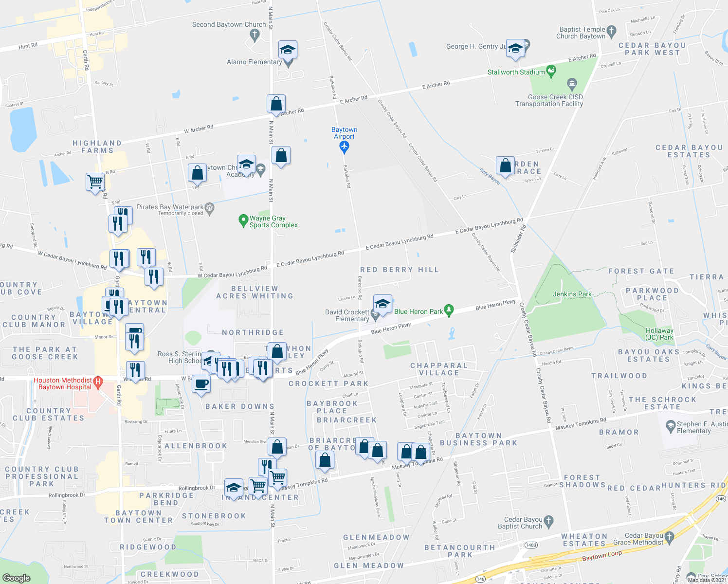
Task: Open the Cedar Bayou Baptist Church pin
Action: (549, 521)
